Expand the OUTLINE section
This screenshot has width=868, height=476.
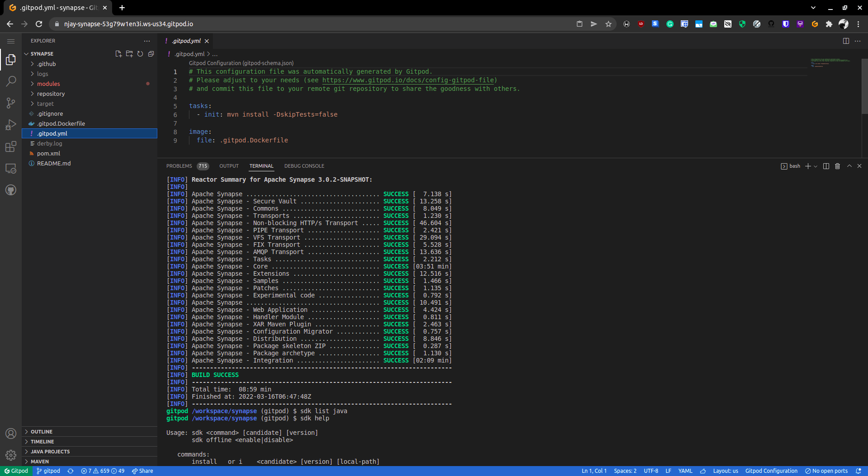point(90,432)
